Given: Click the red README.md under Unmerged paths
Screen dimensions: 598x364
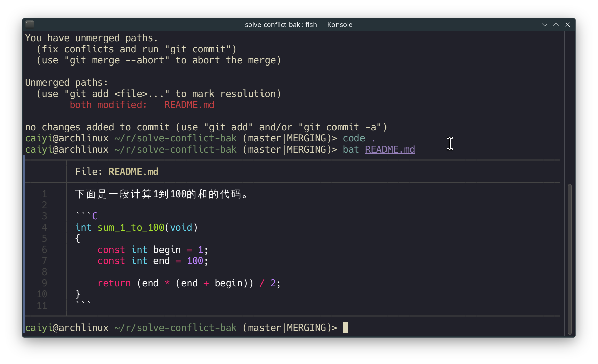Looking at the screenshot, I should coord(189,105).
